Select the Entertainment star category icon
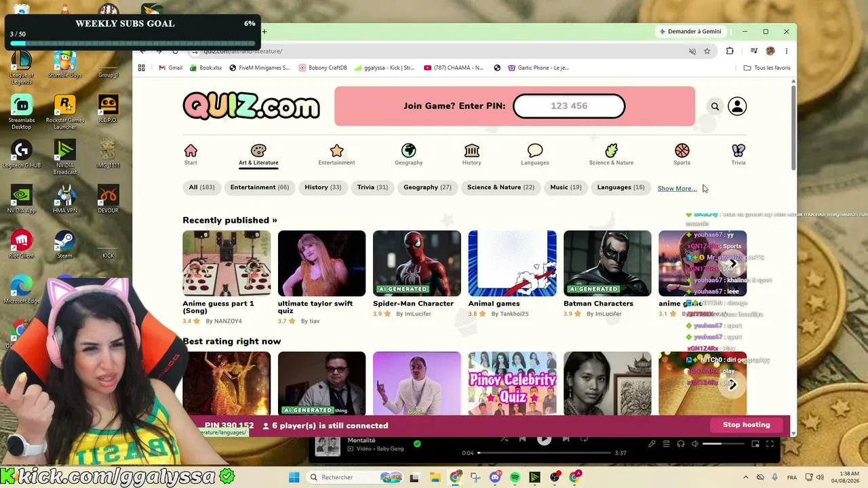 point(336,150)
